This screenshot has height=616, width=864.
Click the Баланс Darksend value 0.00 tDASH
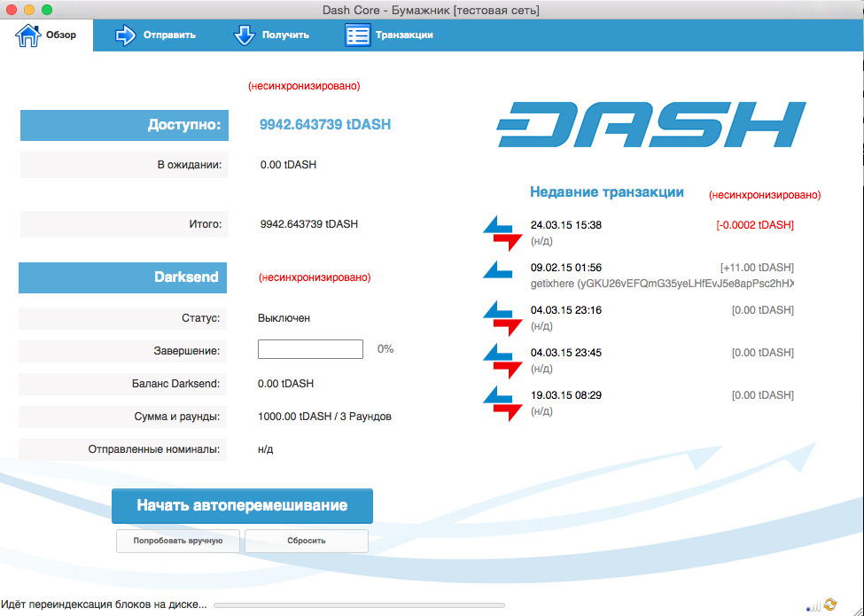(x=285, y=384)
